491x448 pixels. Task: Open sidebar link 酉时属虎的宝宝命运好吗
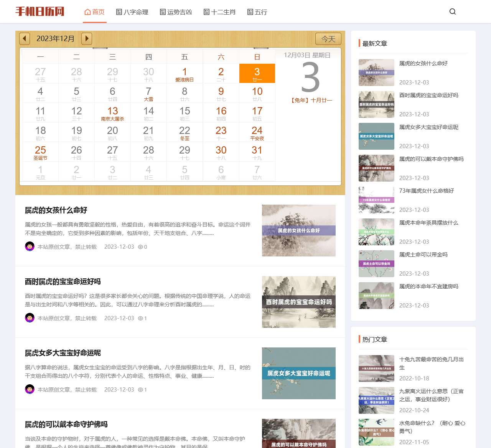click(x=429, y=95)
